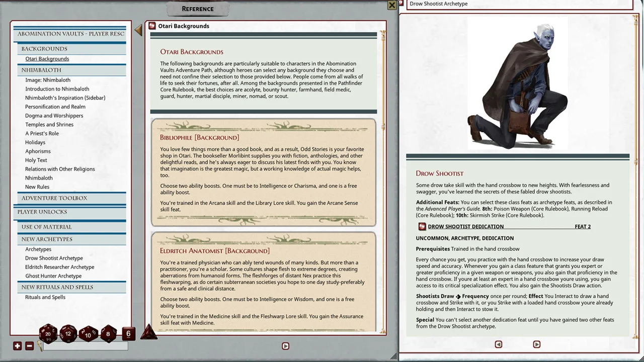Screen dimensions: 644x362
Task: Close the Reference window
Action: click(392, 5)
